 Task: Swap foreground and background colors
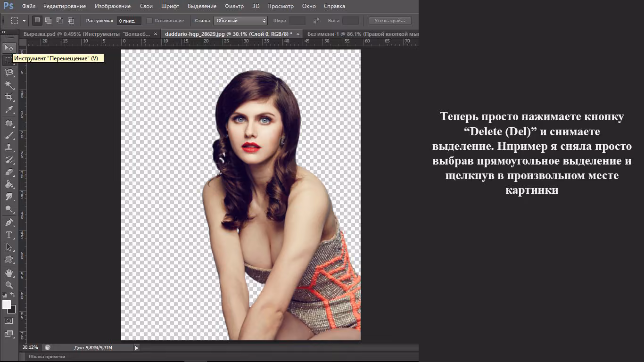pos(13,295)
